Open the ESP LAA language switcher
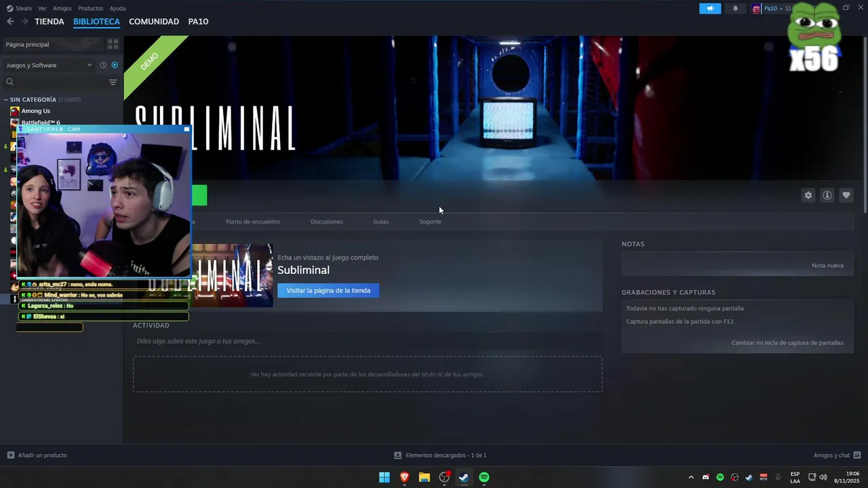Viewport: 868px width, 488px height. coord(795,477)
